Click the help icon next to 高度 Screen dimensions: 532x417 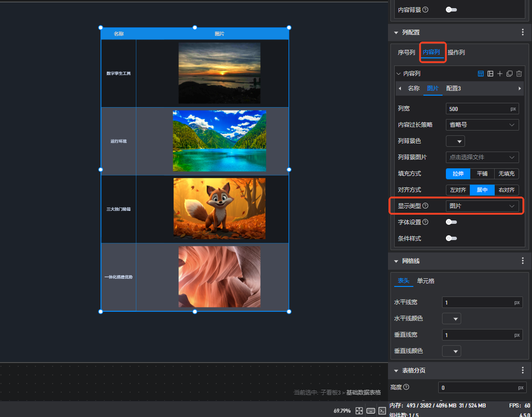[406, 387]
